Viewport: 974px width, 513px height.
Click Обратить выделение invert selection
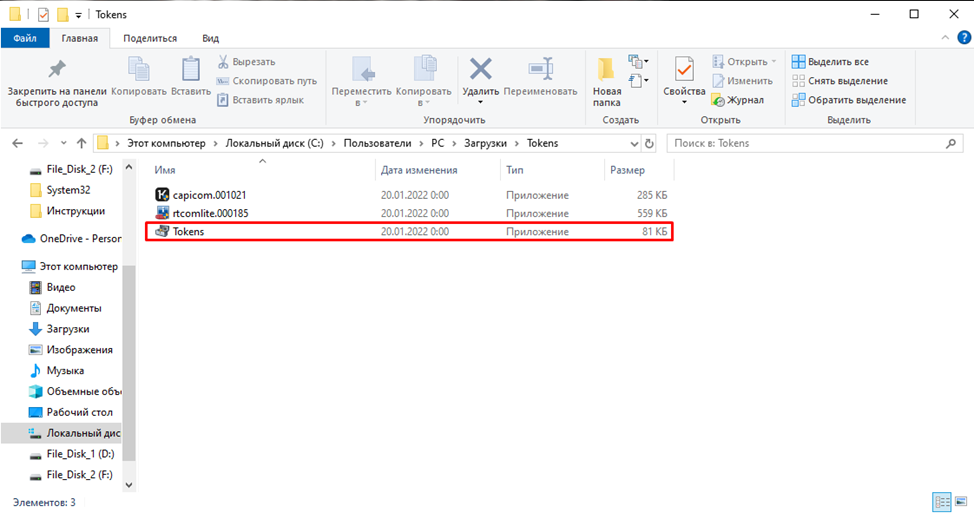pyautogui.click(x=849, y=100)
